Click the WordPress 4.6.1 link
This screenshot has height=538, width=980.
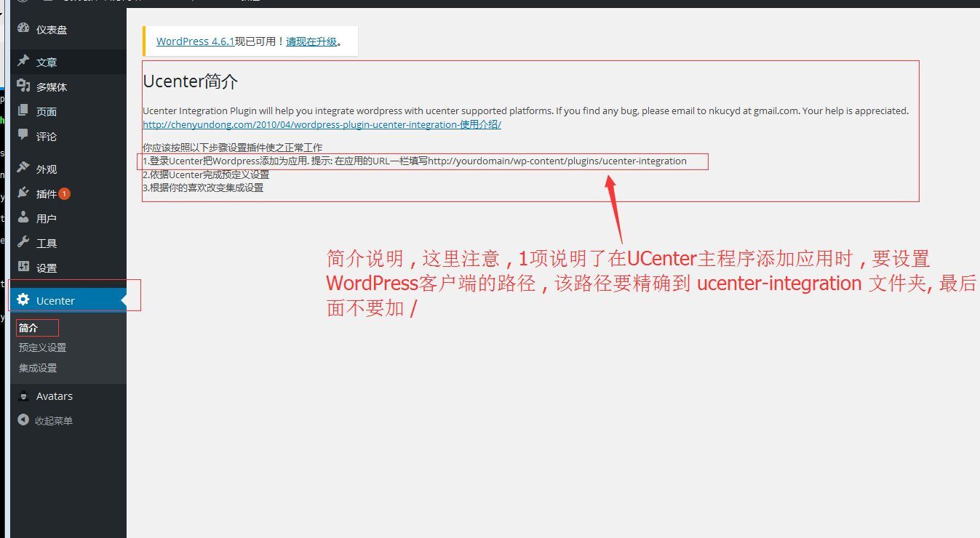(x=195, y=41)
